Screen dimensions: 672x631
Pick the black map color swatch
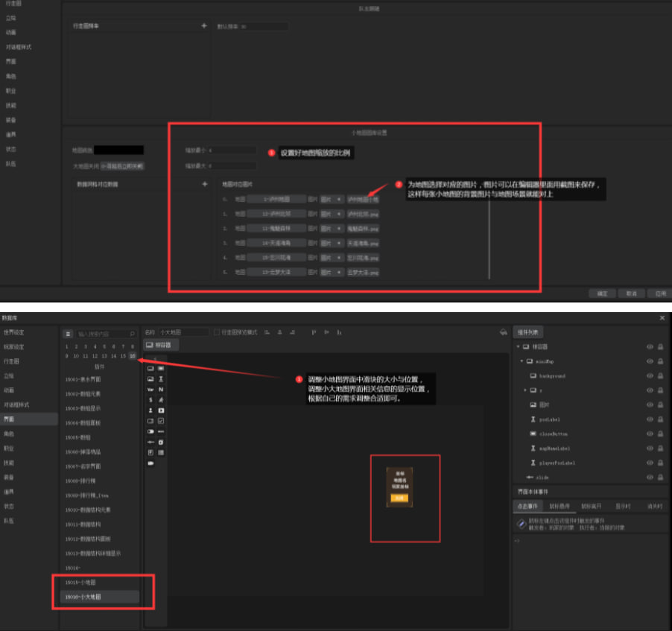point(118,150)
